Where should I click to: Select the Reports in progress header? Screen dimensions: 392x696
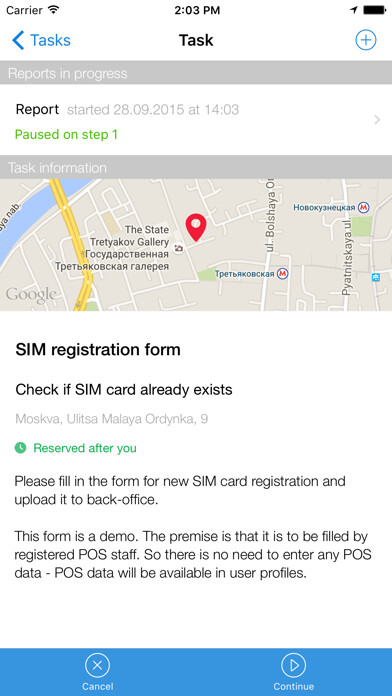(196, 73)
